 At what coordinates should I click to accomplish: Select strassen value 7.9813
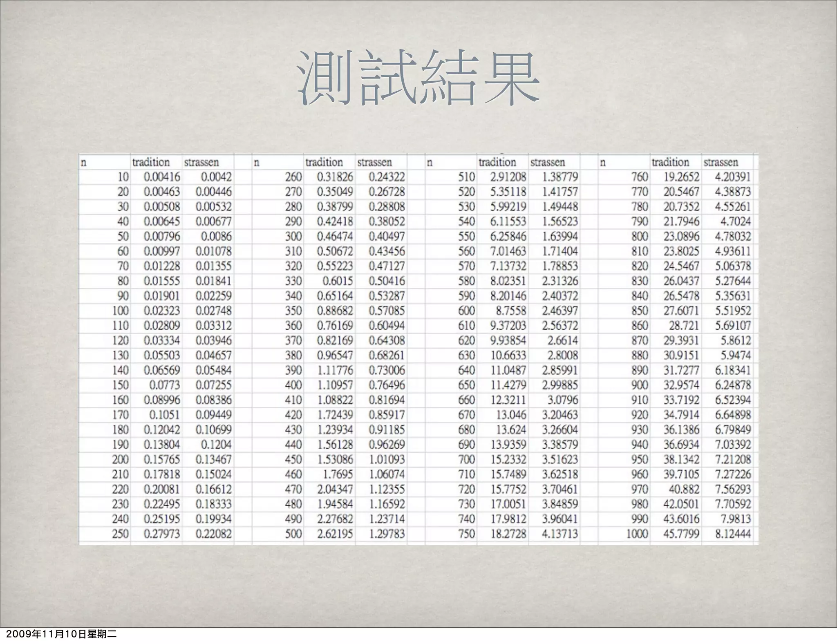coord(736,519)
